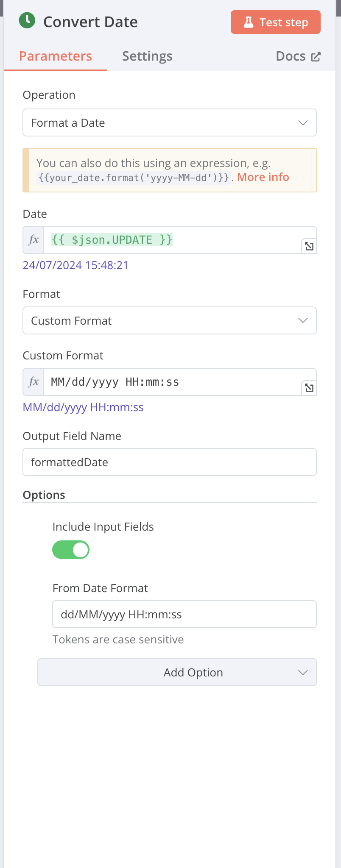Click the From Date Format input
Viewport: 341px width, 868px height.
tap(184, 614)
